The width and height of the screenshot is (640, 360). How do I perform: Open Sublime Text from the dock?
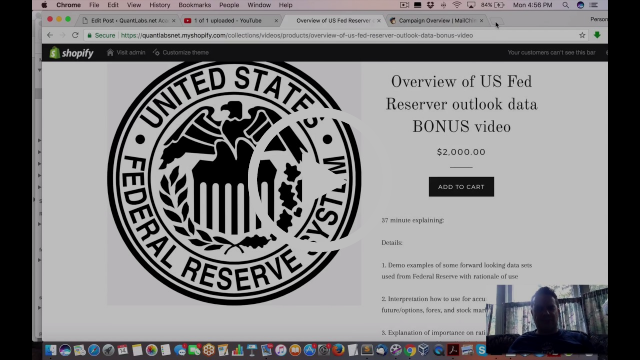(367, 350)
